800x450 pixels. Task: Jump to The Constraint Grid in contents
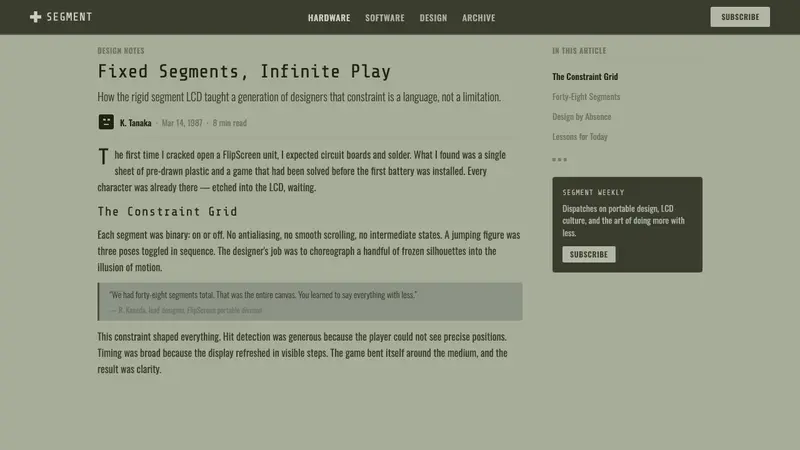click(x=585, y=77)
